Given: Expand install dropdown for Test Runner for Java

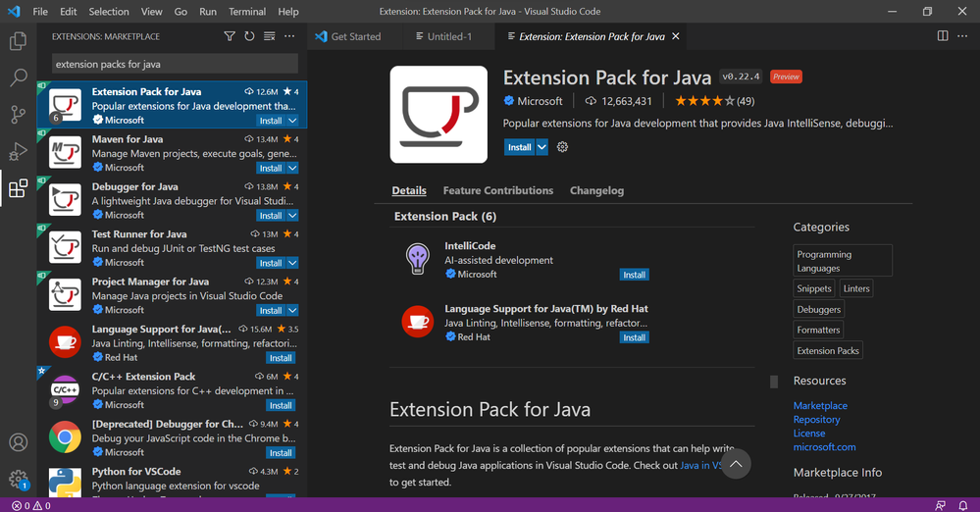Looking at the screenshot, I should (x=292, y=263).
